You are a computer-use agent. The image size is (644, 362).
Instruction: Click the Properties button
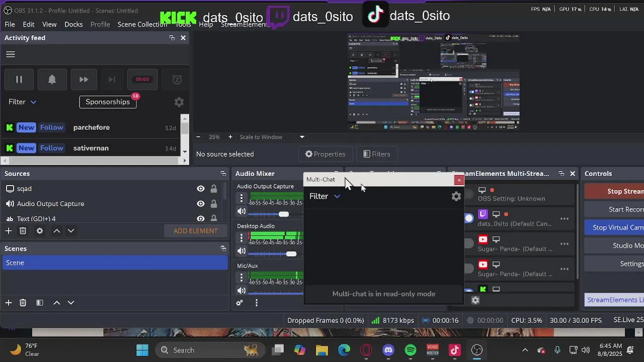[326, 154]
